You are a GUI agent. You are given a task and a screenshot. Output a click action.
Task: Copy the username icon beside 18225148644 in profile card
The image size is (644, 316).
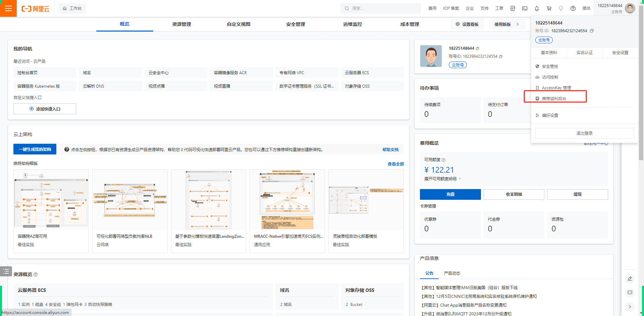click(477, 48)
